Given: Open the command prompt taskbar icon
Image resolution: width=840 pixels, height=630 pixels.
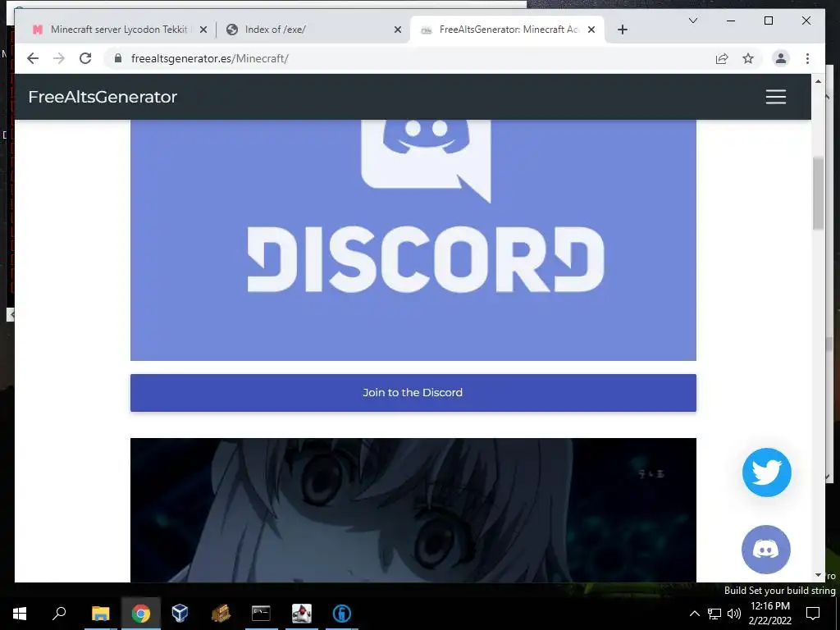Looking at the screenshot, I should [x=261, y=614].
